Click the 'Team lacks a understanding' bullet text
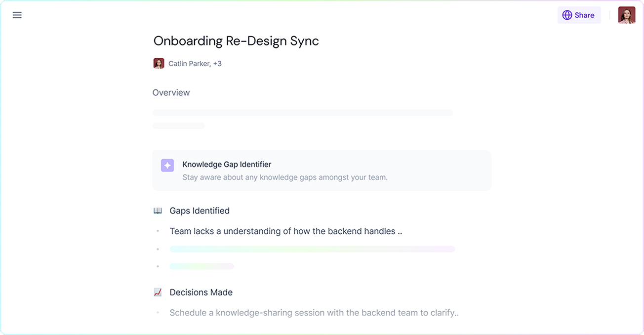 tap(285, 231)
